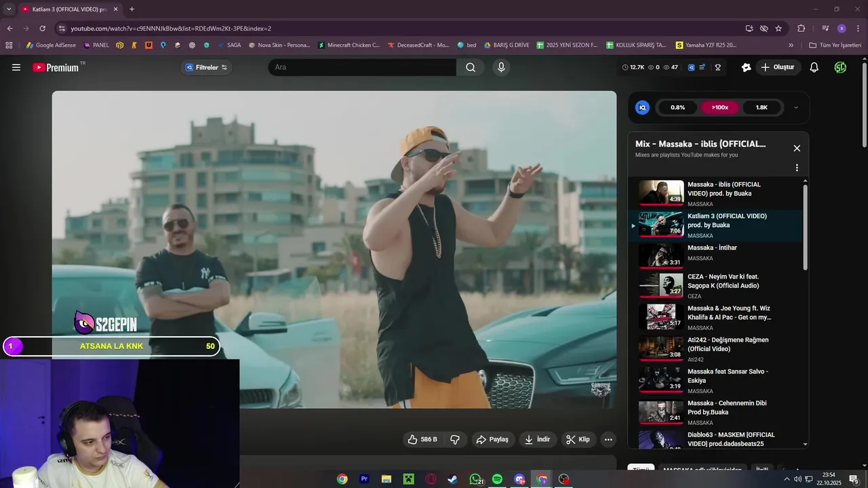Toggle the eye-slash icon in address bar

coord(764,28)
